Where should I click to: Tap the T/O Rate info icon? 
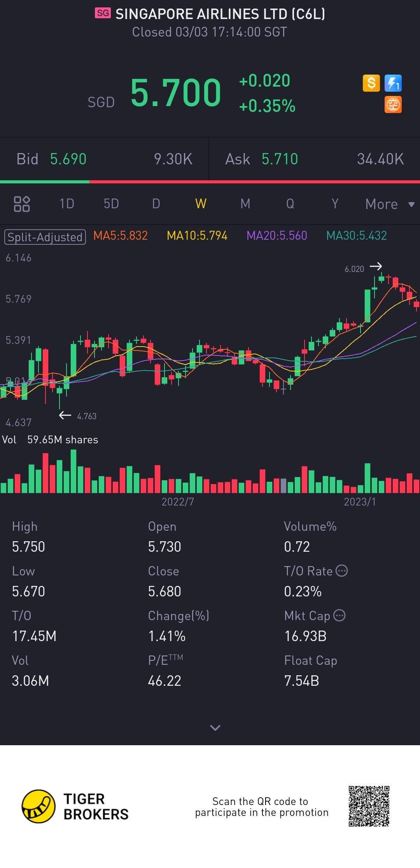(x=341, y=571)
